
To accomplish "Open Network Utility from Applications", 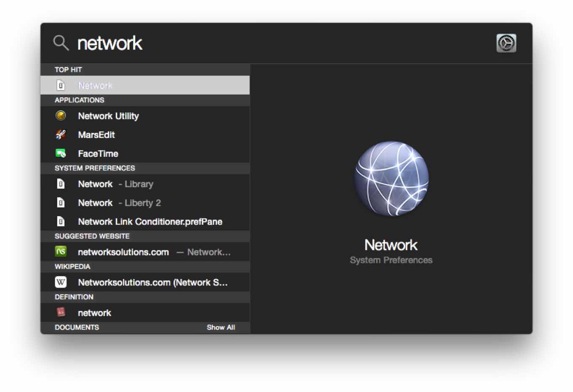I will (x=145, y=115).
